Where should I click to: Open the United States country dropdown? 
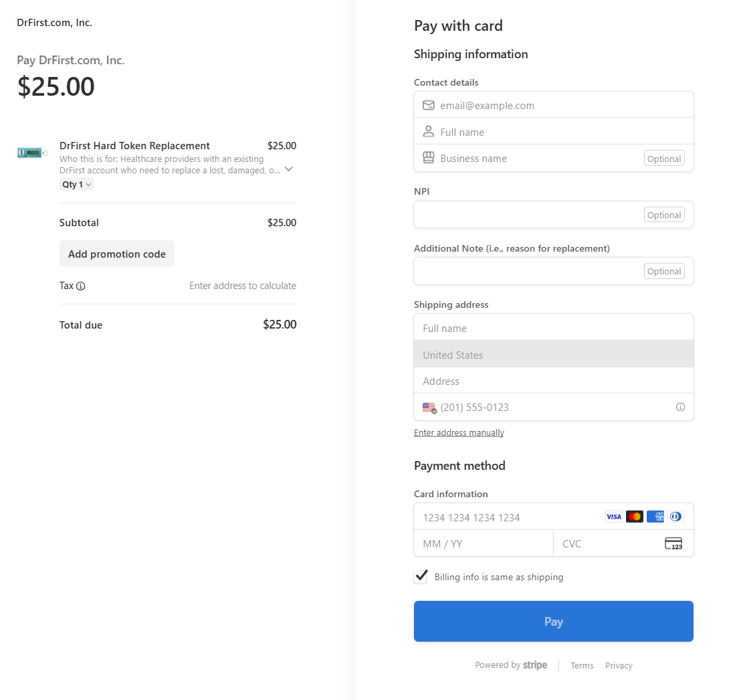(x=554, y=355)
